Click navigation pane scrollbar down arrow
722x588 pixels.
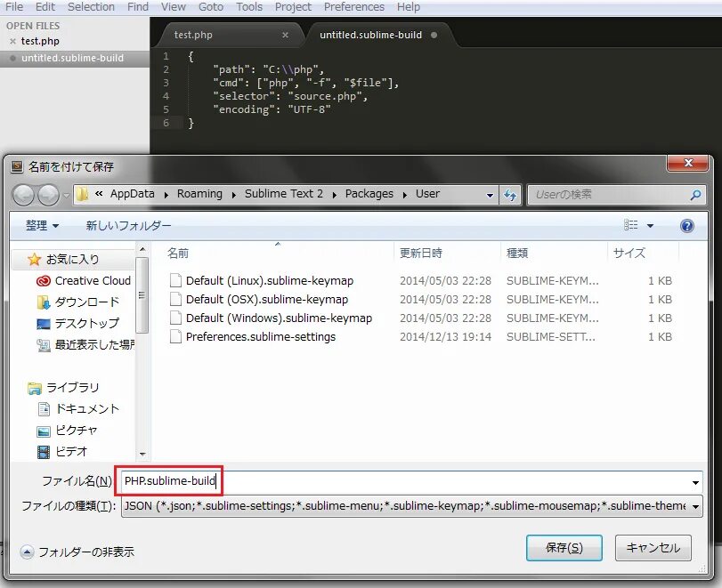(x=142, y=454)
